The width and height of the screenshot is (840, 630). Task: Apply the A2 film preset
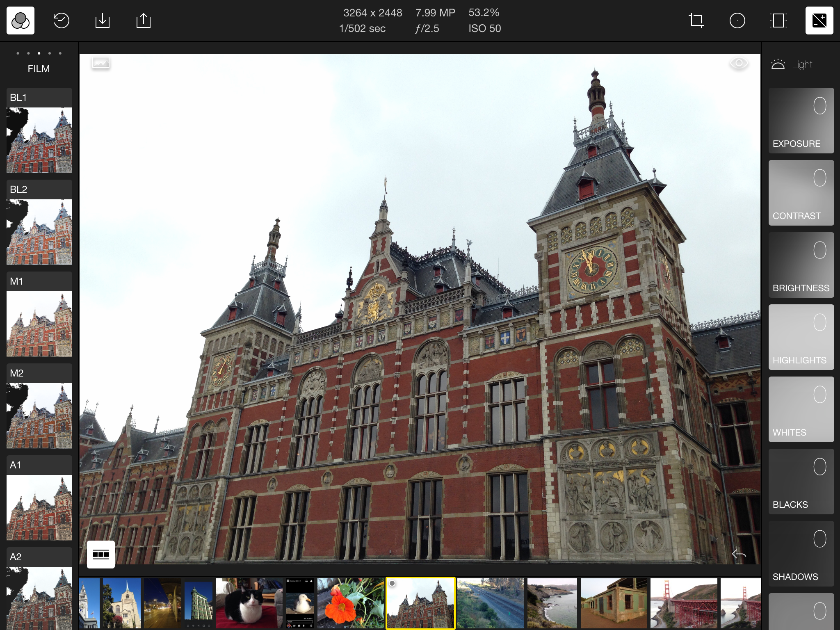click(39, 589)
